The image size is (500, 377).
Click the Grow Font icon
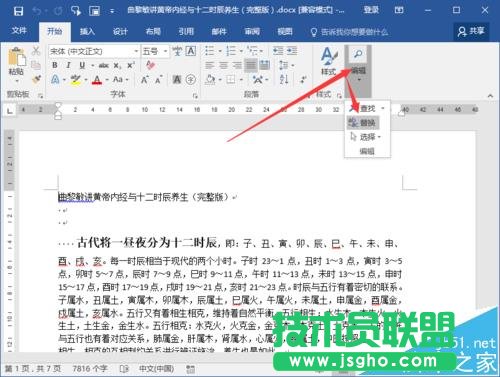144,80
